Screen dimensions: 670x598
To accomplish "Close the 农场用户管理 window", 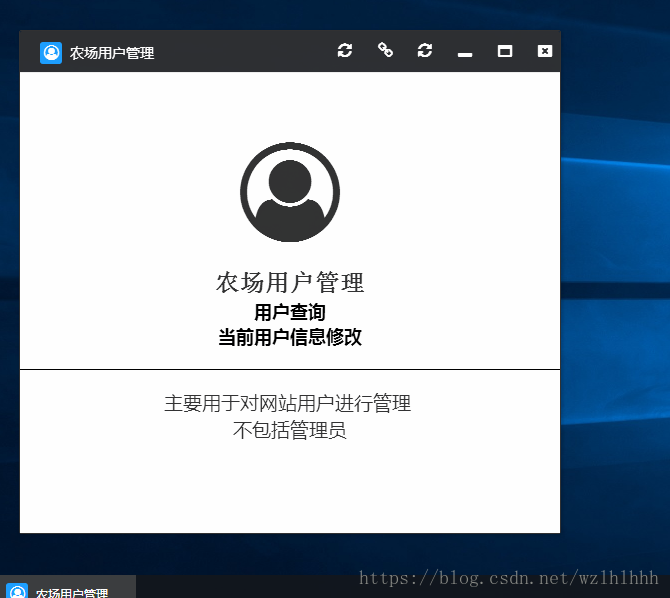I will click(x=544, y=51).
